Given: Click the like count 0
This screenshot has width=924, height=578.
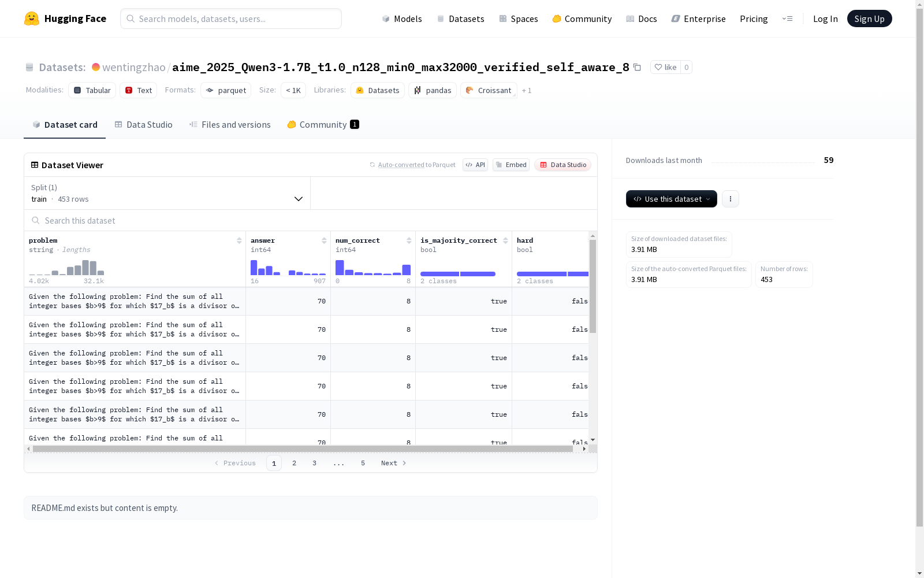Looking at the screenshot, I should (x=687, y=67).
